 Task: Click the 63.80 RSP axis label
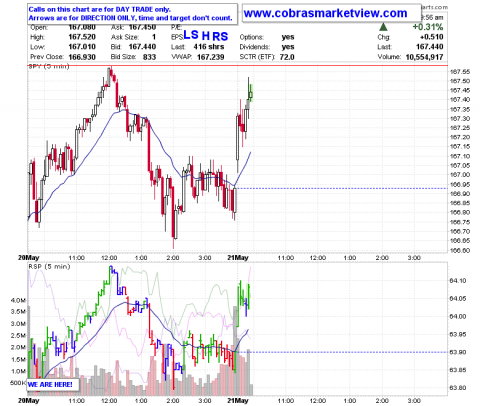[458, 388]
